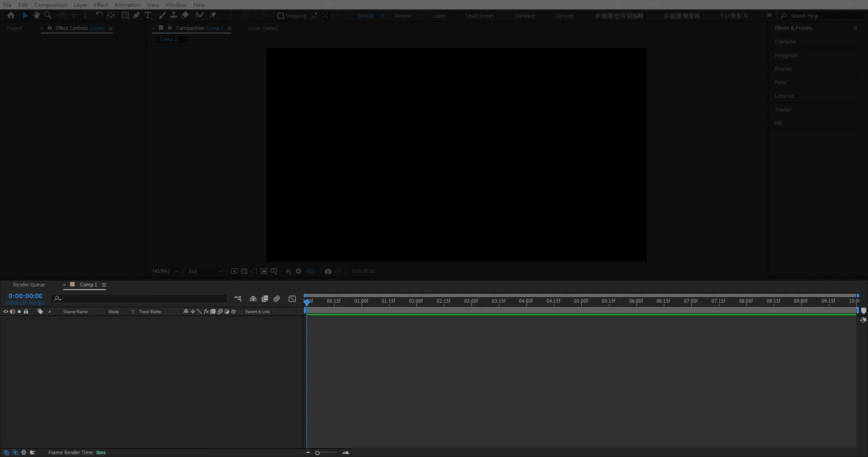The width and height of the screenshot is (868, 457).
Task: Toggle Frame Blending for timeline layers
Action: click(265, 299)
